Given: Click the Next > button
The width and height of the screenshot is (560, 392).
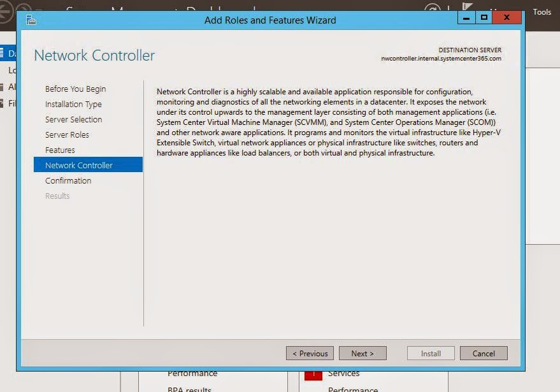Looking at the screenshot, I should coord(363,353).
